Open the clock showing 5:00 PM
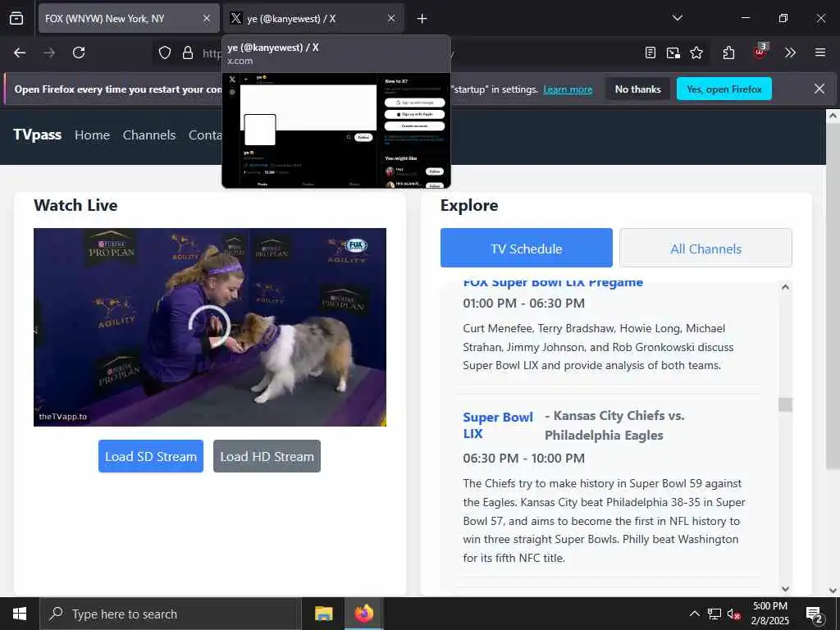Viewport: 840px width, 630px height. click(769, 614)
